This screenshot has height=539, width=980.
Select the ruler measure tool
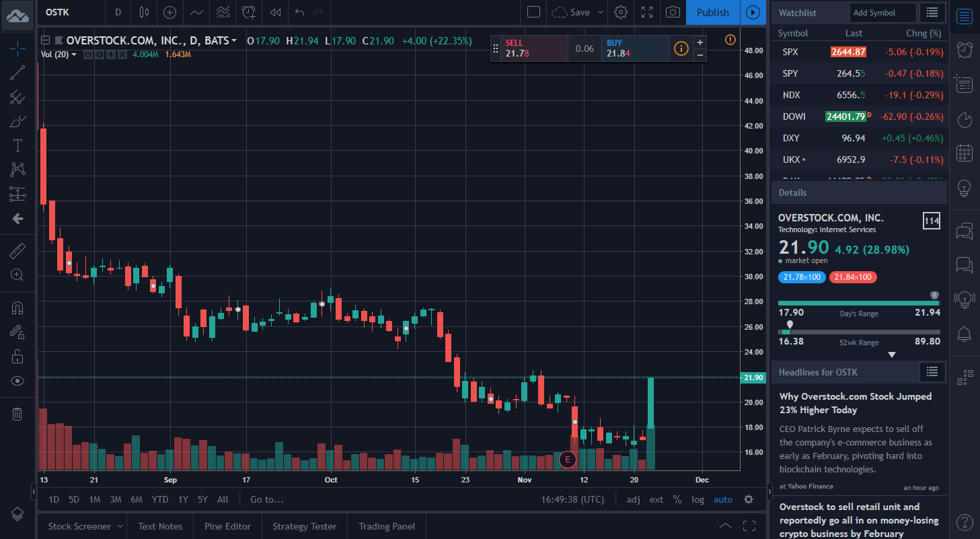tap(17, 252)
